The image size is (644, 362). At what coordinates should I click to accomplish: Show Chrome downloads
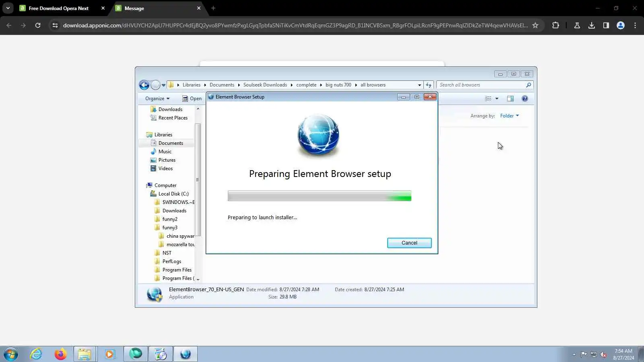(x=592, y=25)
